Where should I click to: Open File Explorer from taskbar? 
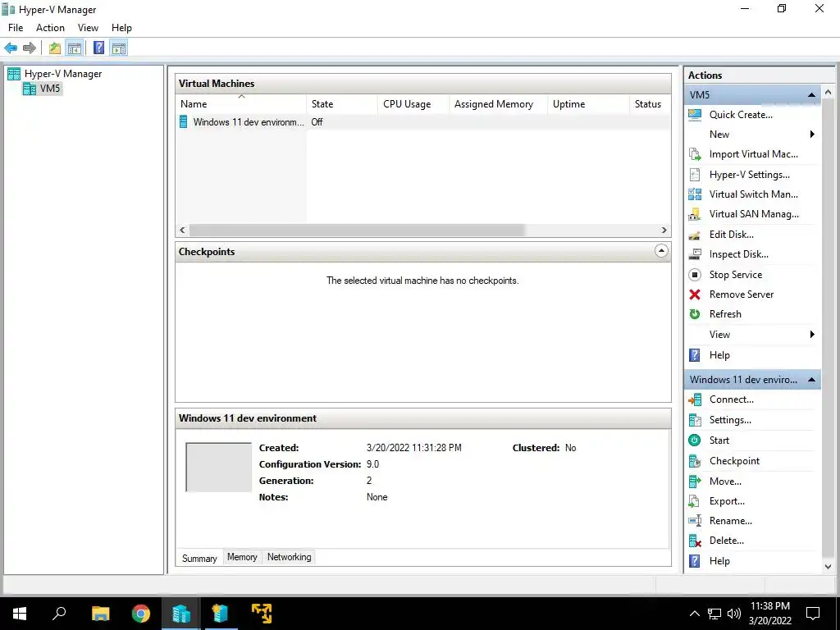tap(100, 614)
